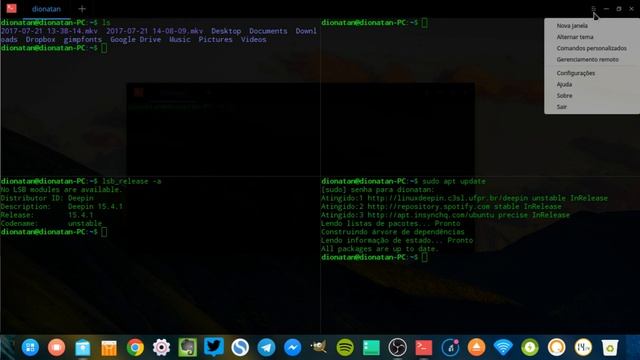This screenshot has width=640, height=360.
Task: Open Comandos personalizados menu entry
Action: click(592, 48)
